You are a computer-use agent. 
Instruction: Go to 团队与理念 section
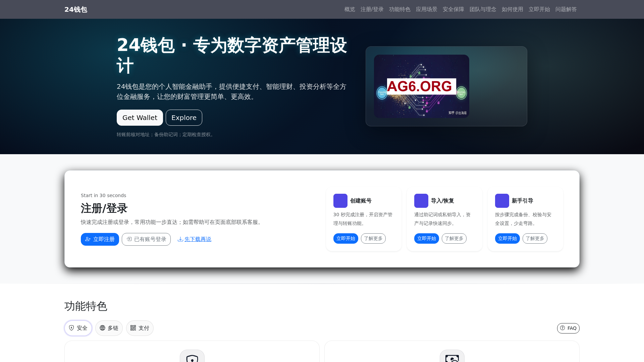(483, 9)
